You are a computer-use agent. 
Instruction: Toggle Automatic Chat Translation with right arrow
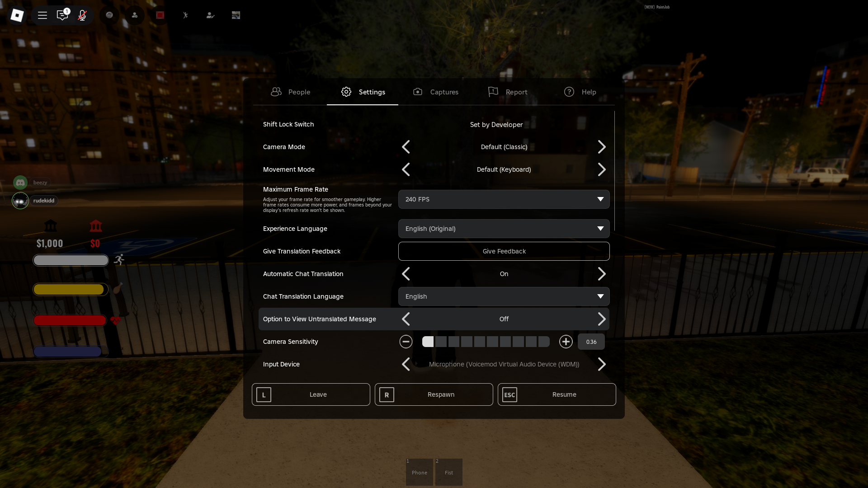click(602, 274)
